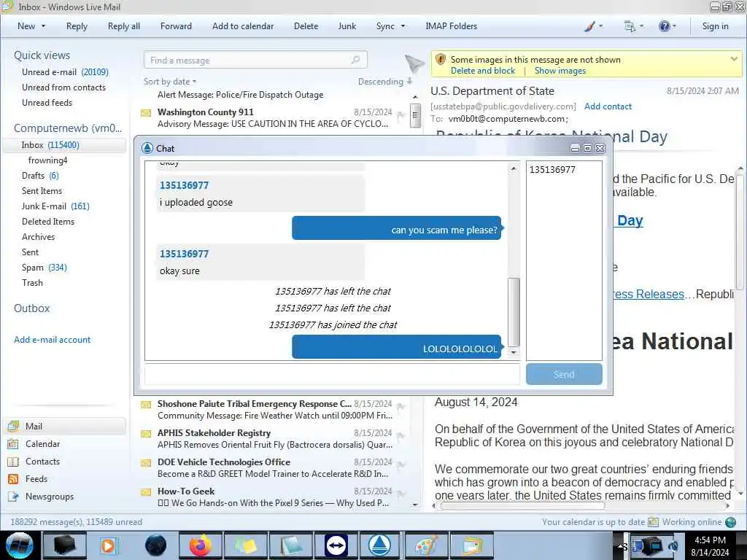Open the Newsgroups icon in sidebar

tap(13, 497)
